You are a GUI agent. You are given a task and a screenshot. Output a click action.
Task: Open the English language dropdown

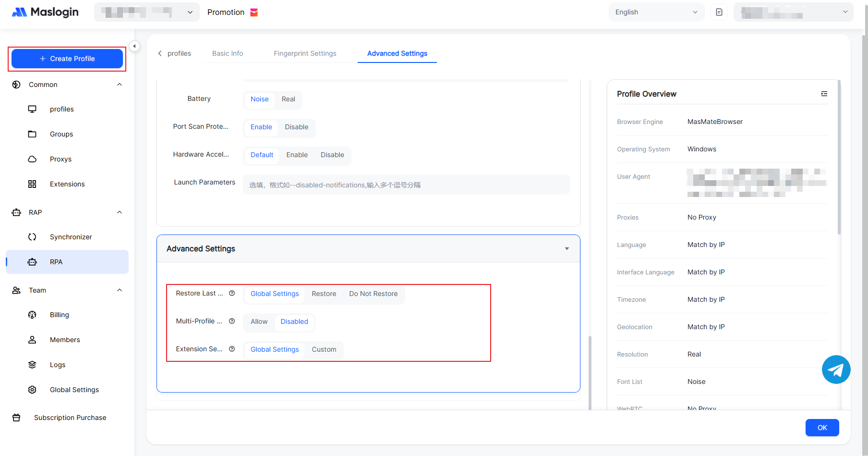656,12
